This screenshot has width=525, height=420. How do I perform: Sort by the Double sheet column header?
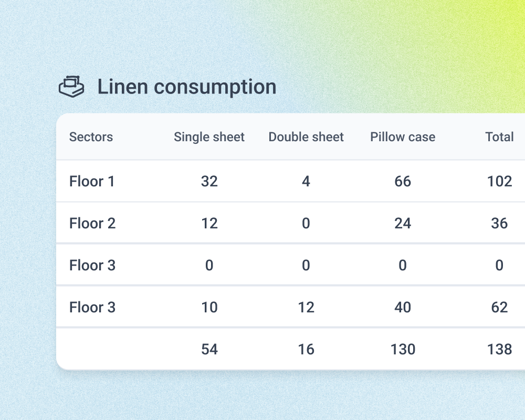306,137
